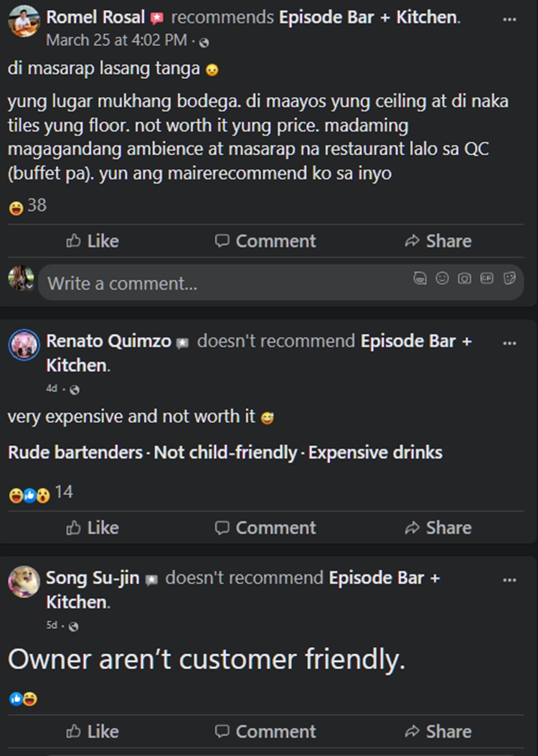Comment on Renato Quimzo's review
This screenshot has height=756, width=538.
click(x=265, y=528)
